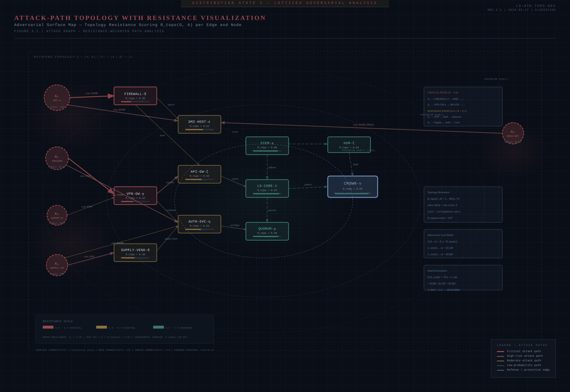Click the "Attack Economics:" panel heading

(437, 271)
